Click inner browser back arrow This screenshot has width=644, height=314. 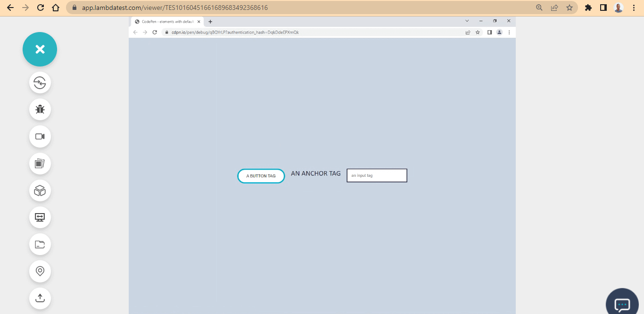point(135,32)
